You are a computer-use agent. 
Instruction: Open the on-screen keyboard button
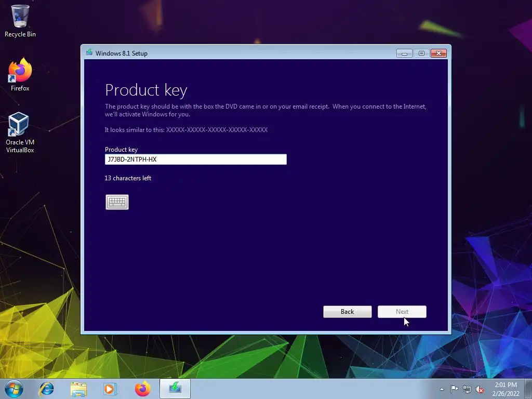pyautogui.click(x=117, y=202)
